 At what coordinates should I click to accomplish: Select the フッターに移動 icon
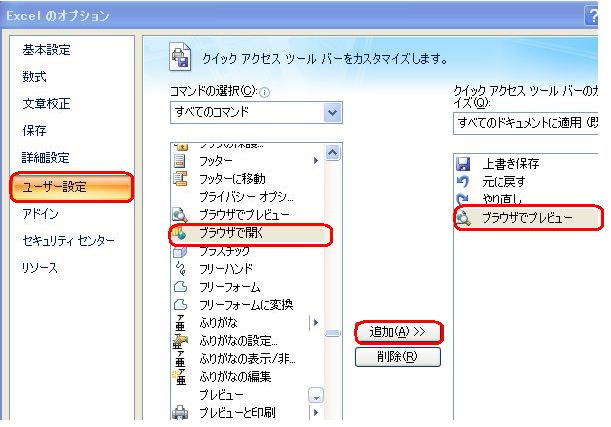tap(180, 179)
